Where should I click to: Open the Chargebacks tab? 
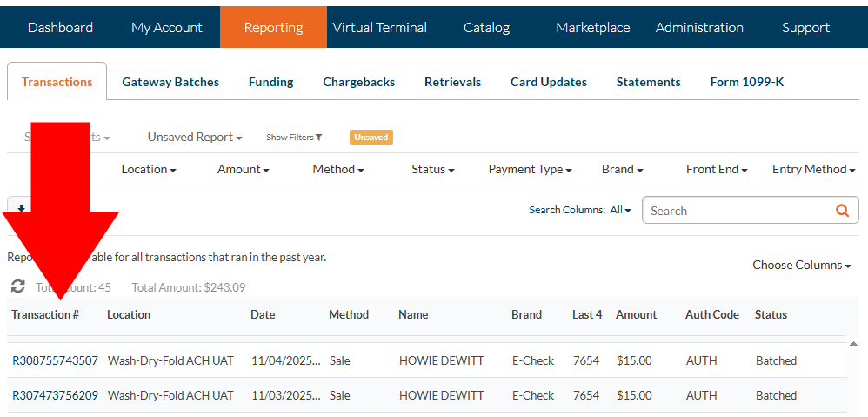click(x=358, y=82)
